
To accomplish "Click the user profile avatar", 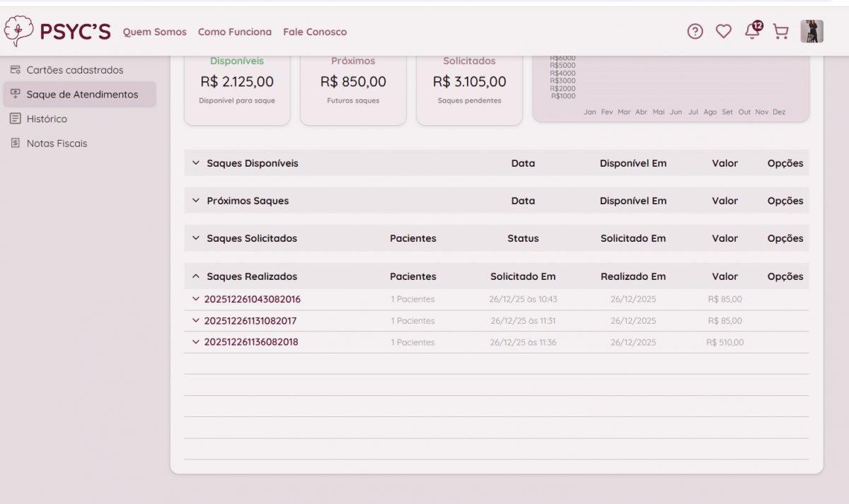I will 812,31.
